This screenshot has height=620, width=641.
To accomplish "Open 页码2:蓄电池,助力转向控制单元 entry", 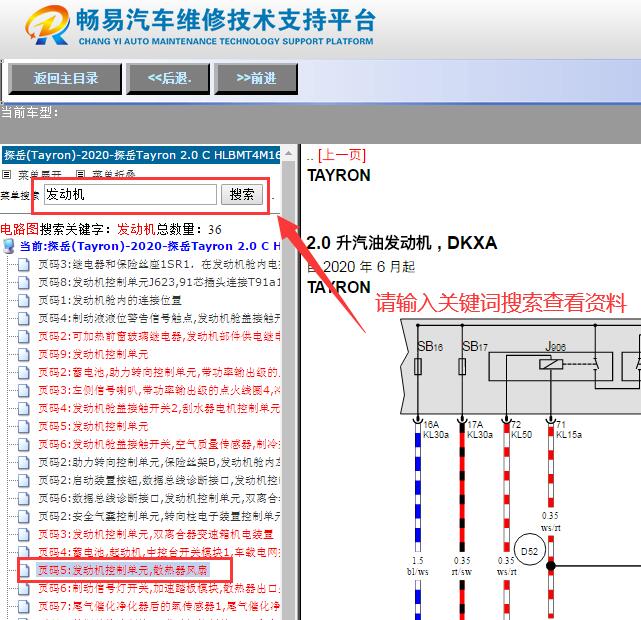I will (x=159, y=372).
